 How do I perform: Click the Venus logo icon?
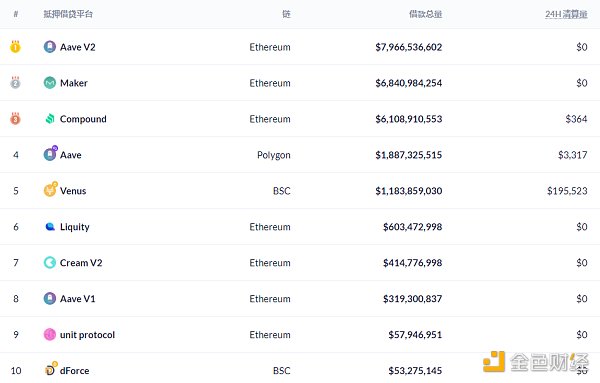(x=51, y=189)
